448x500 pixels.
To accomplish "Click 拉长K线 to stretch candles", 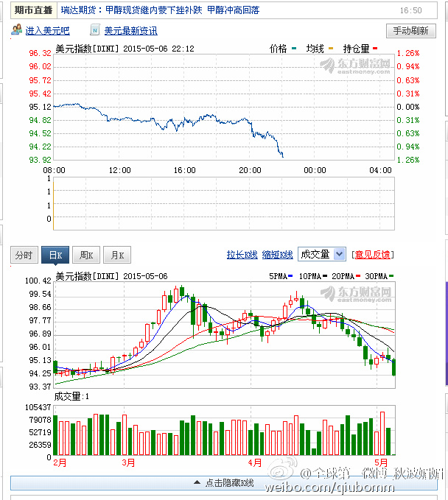I will tap(242, 255).
